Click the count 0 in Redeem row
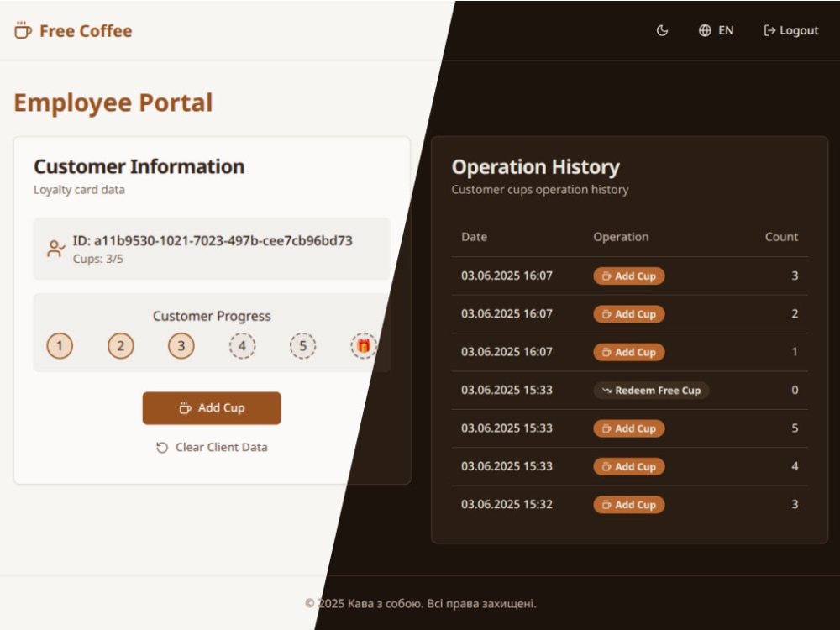The image size is (840, 630). 795,390
